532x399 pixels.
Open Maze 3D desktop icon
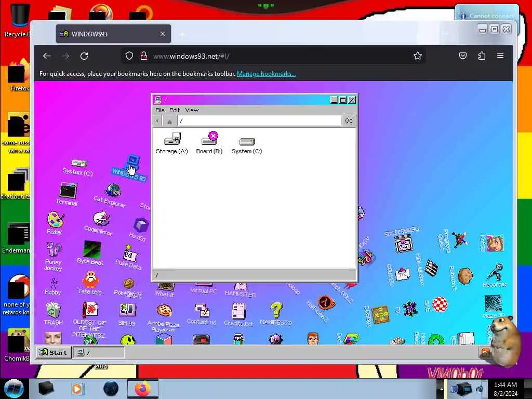click(x=493, y=307)
